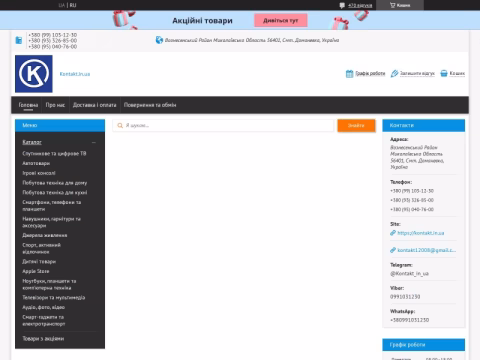
Task: Open the 'Аудіо, фото, відео' category
Action: click(x=43, y=307)
